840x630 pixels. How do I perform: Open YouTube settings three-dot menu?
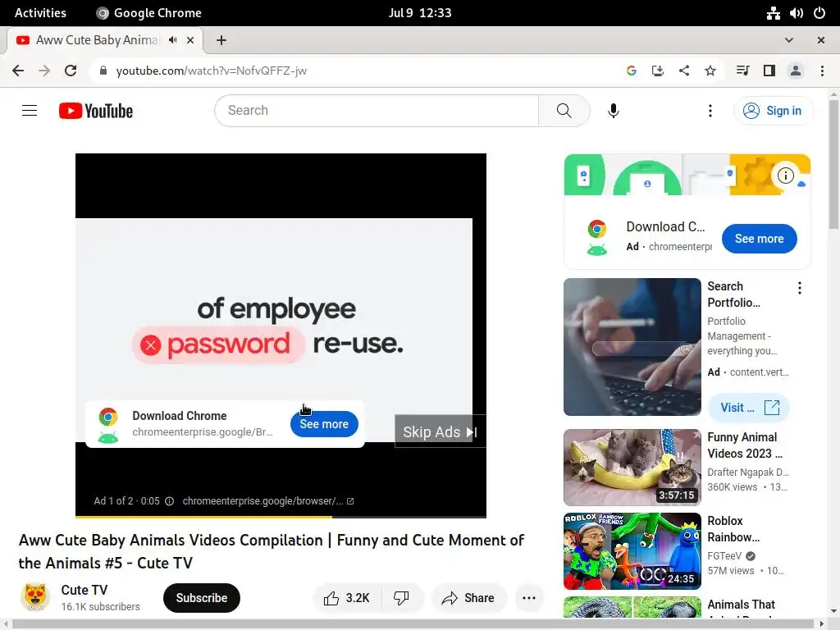710,111
